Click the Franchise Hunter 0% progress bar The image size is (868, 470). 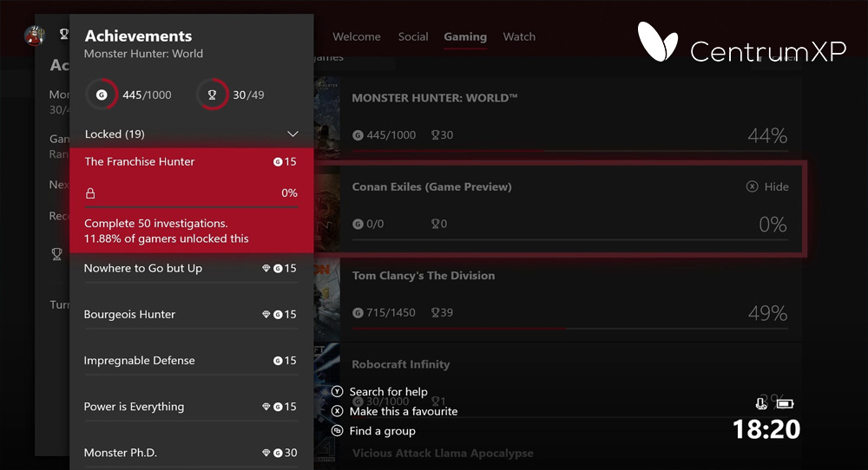coord(191,207)
